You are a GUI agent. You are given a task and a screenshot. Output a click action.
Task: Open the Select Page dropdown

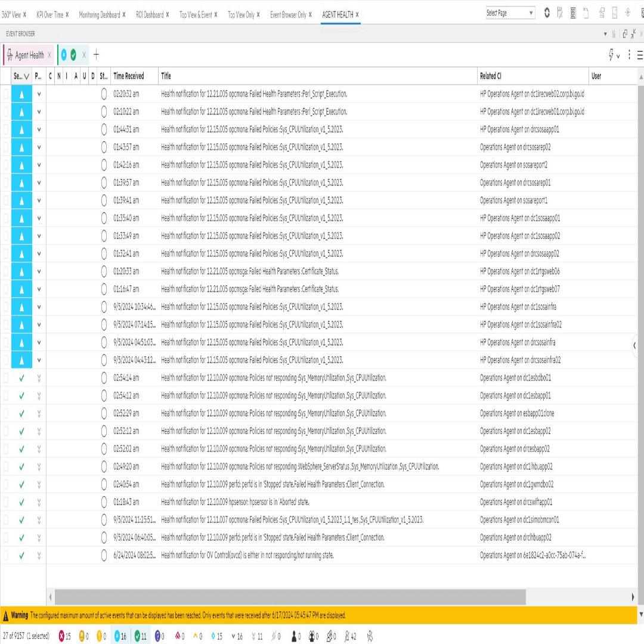click(510, 13)
